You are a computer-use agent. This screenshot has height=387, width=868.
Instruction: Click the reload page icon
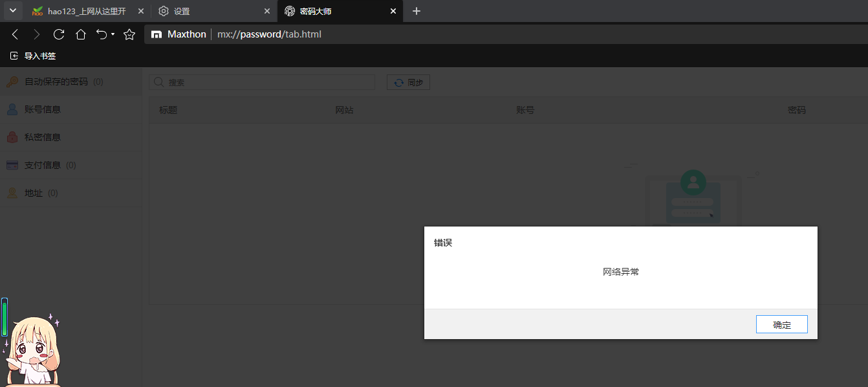(59, 34)
